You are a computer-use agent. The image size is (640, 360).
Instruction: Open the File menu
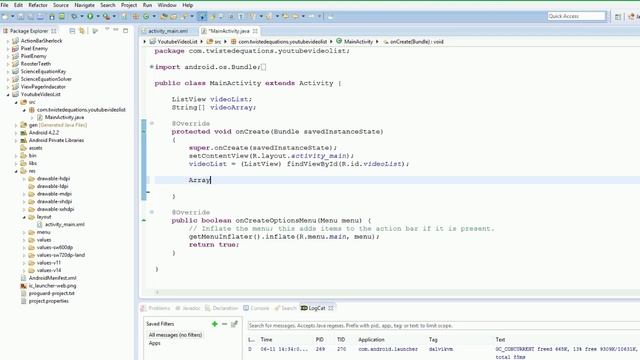(x=4, y=5)
